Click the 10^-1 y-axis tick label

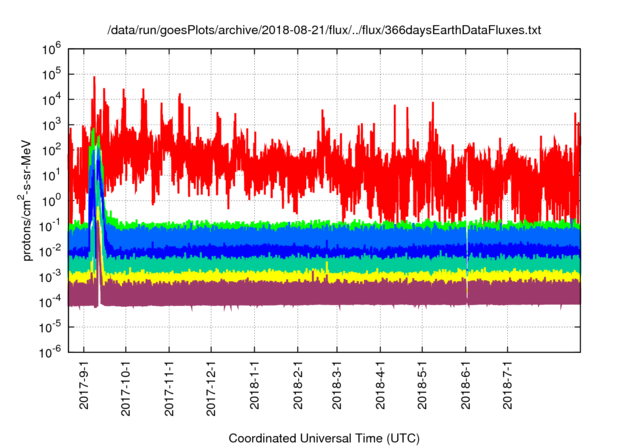[50, 226]
